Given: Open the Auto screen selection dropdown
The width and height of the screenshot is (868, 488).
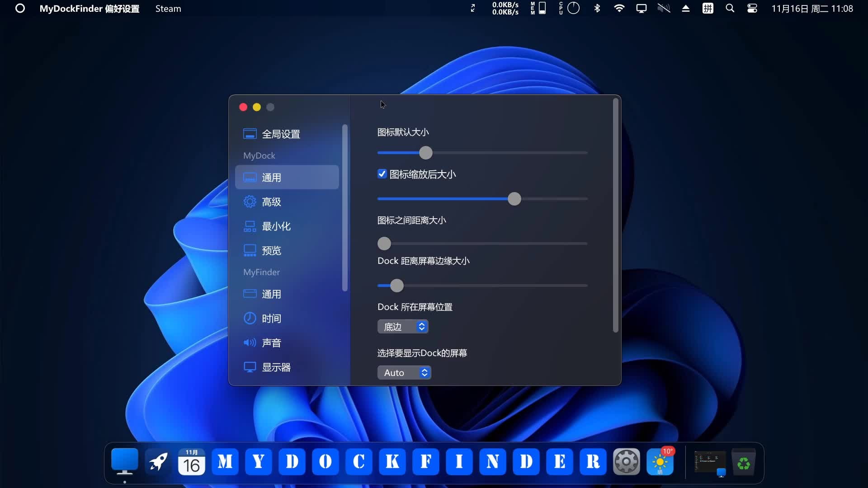Looking at the screenshot, I should tap(404, 373).
